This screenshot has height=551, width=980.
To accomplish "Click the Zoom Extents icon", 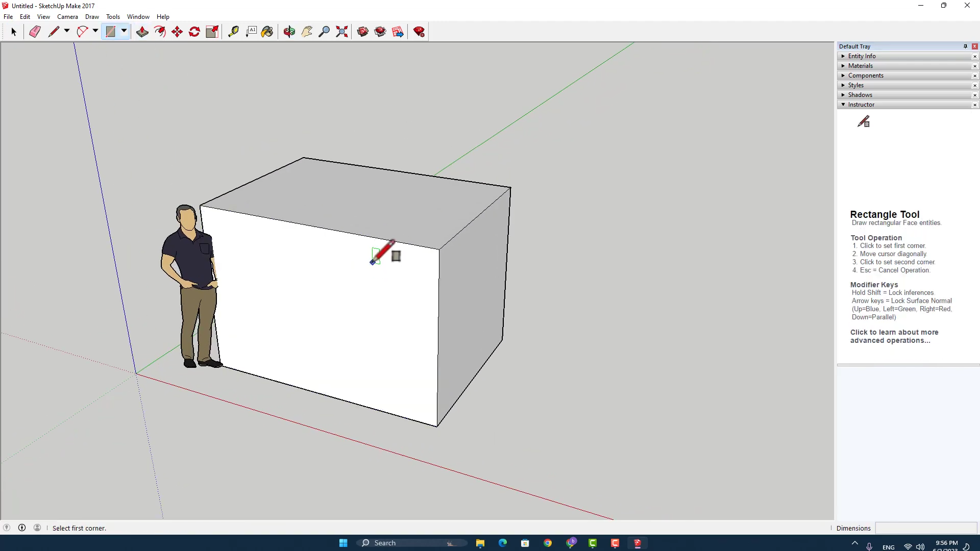I will tap(342, 32).
